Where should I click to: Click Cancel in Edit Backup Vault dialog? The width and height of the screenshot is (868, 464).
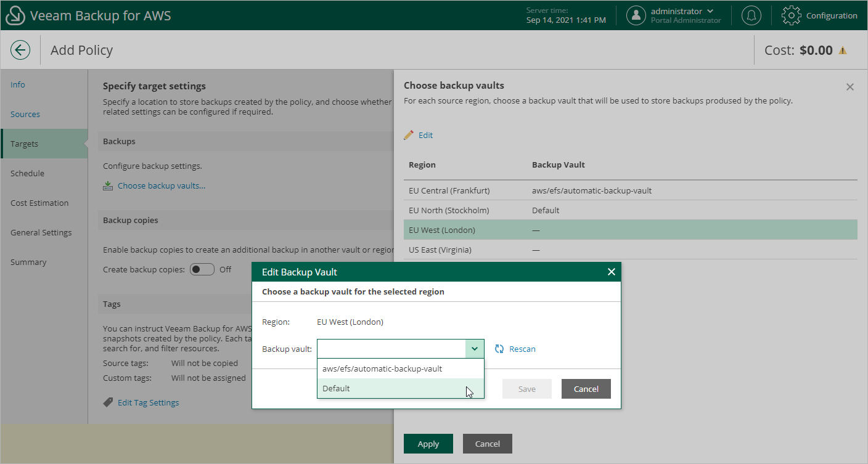click(x=586, y=389)
